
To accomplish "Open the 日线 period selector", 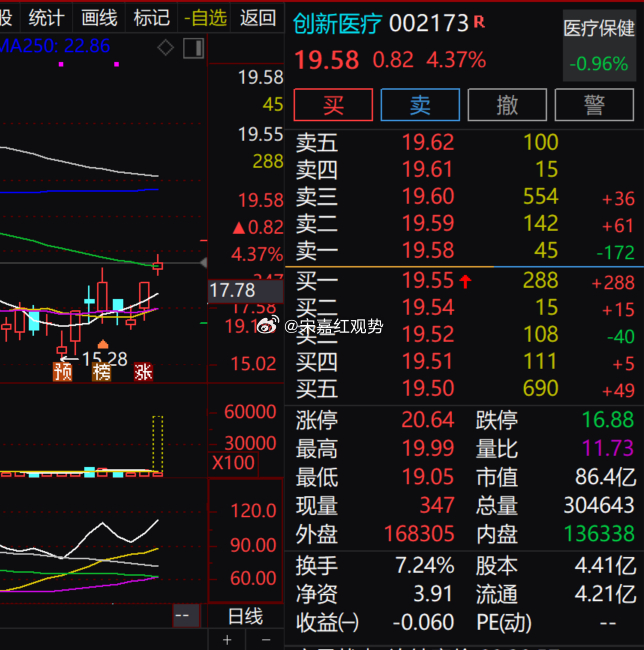I will (245, 616).
